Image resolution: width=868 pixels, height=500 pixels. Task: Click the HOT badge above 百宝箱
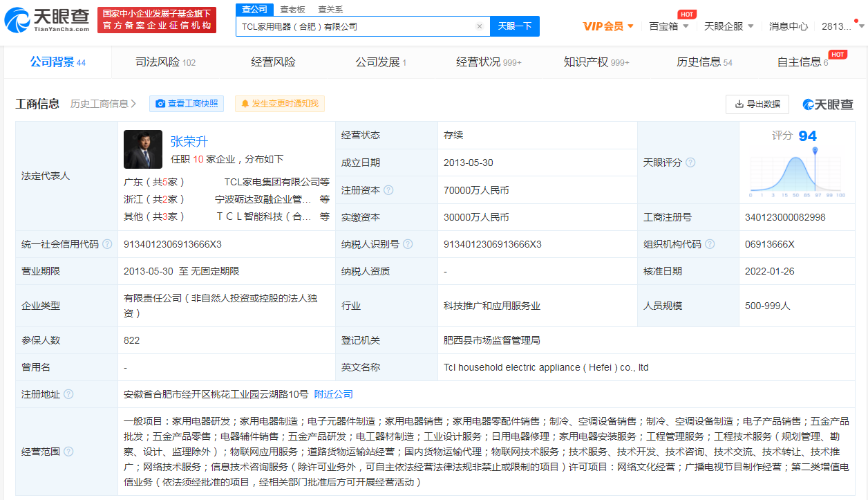coord(686,14)
